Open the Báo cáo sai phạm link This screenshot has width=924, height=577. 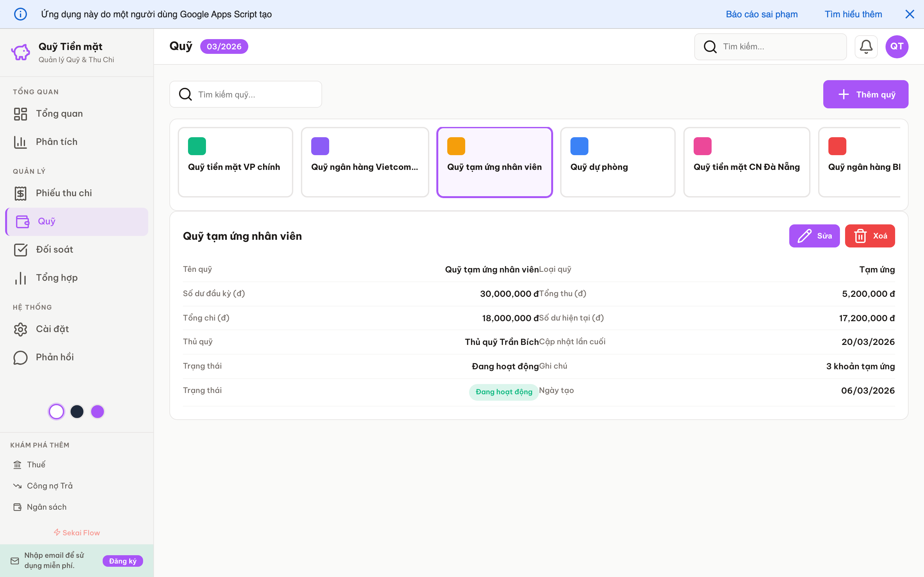pyautogui.click(x=761, y=14)
